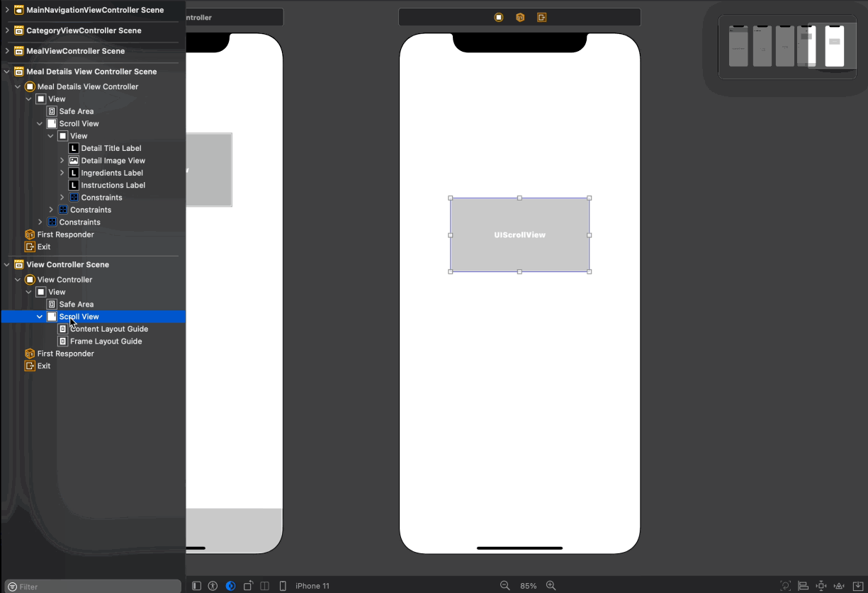868x593 pixels.
Task: Toggle the document outline visibility button
Action: (x=197, y=586)
